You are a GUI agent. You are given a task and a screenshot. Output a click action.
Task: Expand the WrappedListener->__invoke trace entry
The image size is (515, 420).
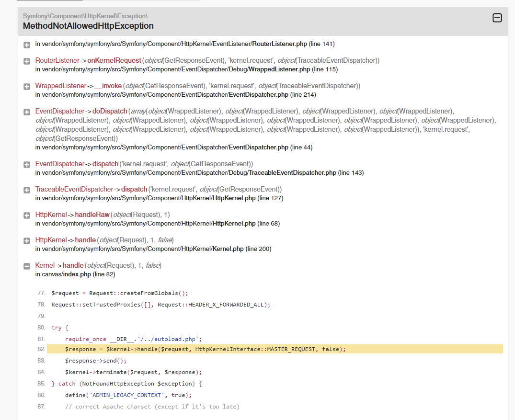[27, 87]
